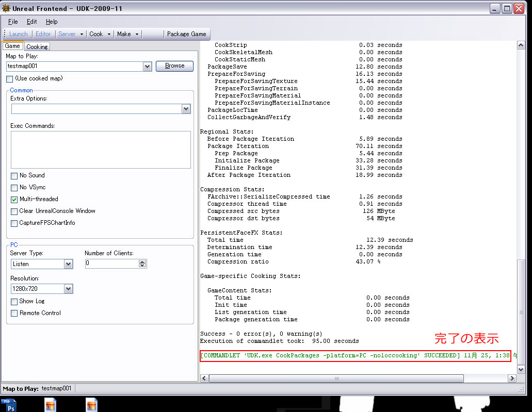Image resolution: width=532 pixels, height=412 pixels.
Task: Enable the Show Log checkbox
Action: point(14,302)
